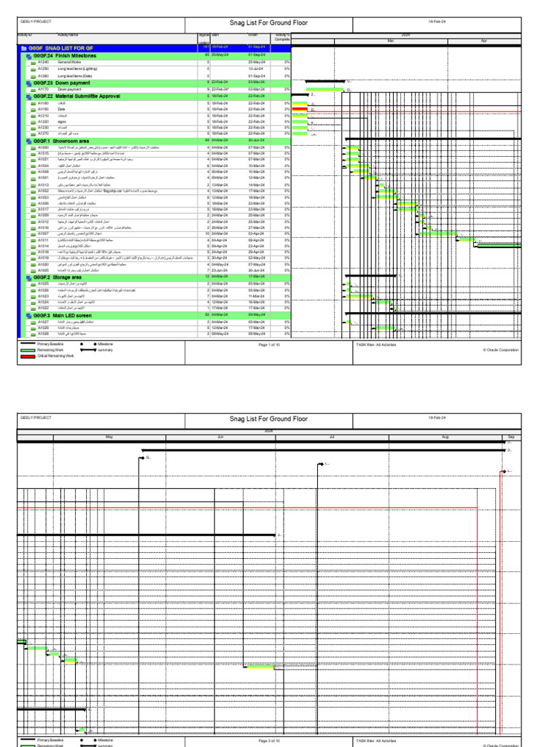
Task: Click the activity icon of the A1190 Data row
Action: pyautogui.click(x=34, y=109)
